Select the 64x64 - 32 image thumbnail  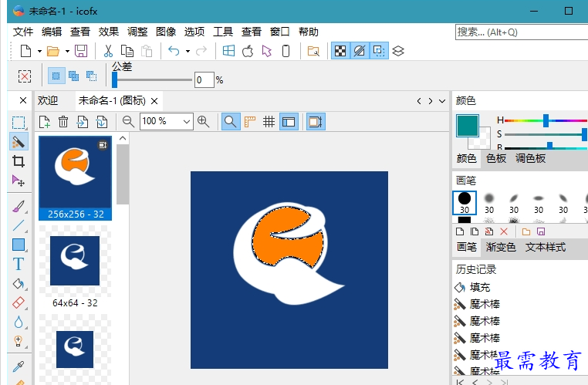[75, 262]
